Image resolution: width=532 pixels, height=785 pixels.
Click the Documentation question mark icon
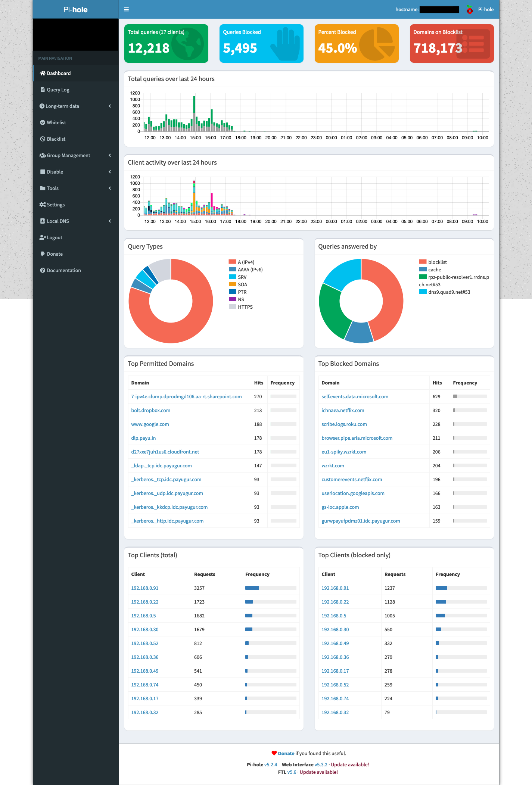43,270
